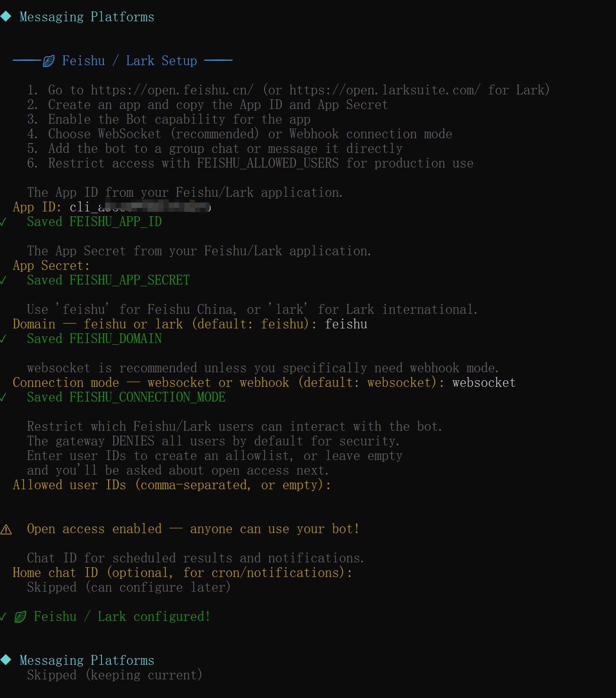Open the https://open.feishu.cn/ link
This screenshot has height=698, width=616.
(x=172, y=90)
